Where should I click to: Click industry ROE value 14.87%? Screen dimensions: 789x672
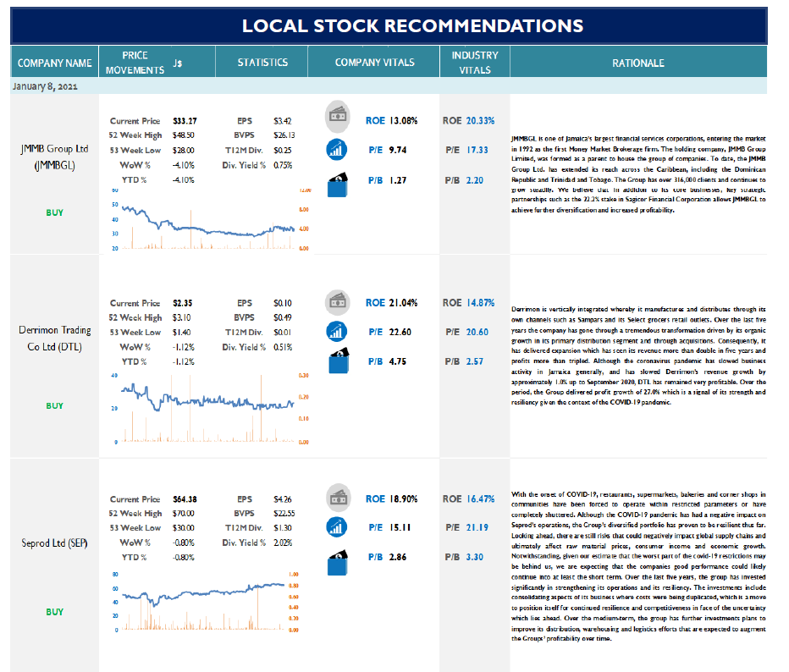tap(480, 303)
